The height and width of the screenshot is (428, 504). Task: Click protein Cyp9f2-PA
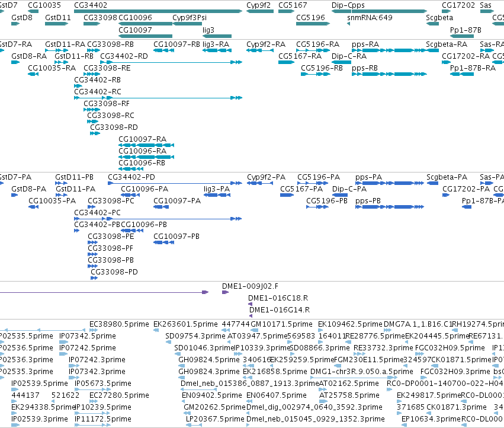point(260,183)
